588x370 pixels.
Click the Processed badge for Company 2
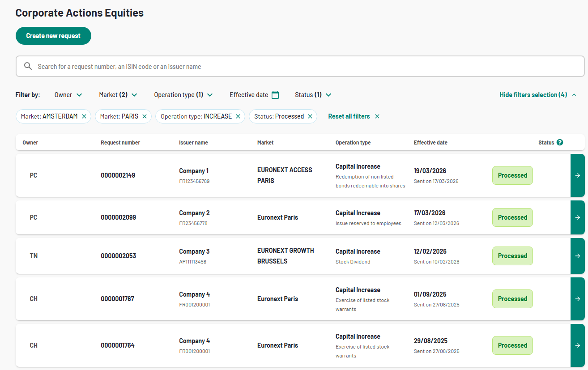tap(512, 217)
